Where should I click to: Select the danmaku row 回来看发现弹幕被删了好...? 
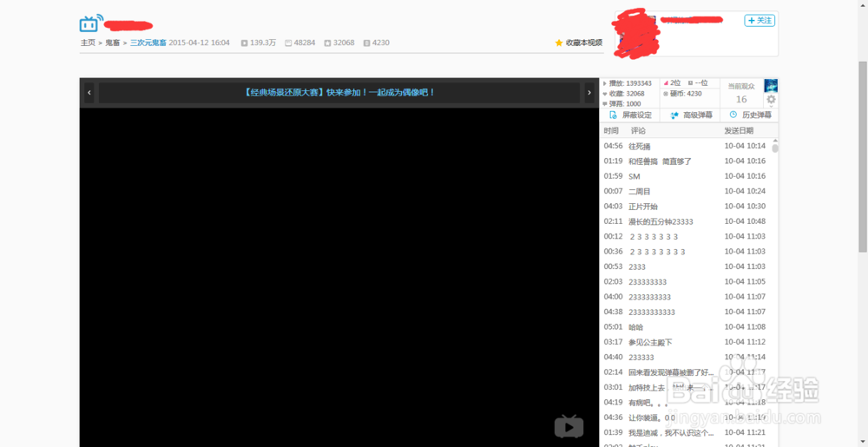[686, 372]
